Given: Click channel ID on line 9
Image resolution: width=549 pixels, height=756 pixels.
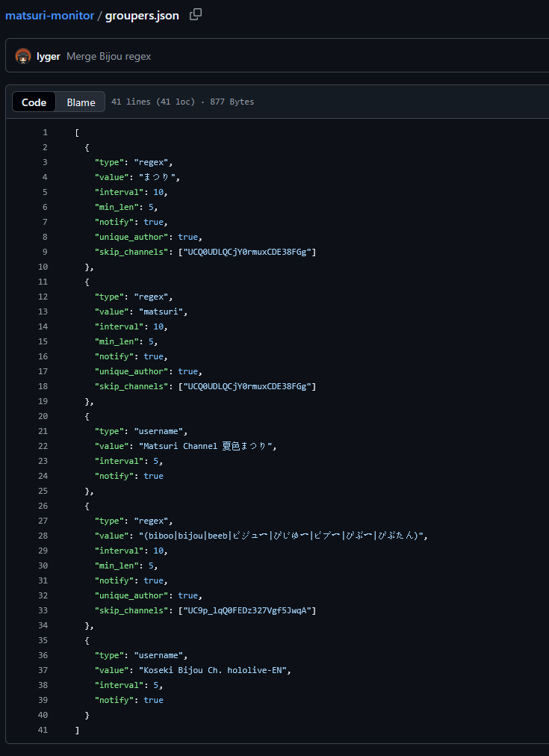Looking at the screenshot, I should click(246, 252).
